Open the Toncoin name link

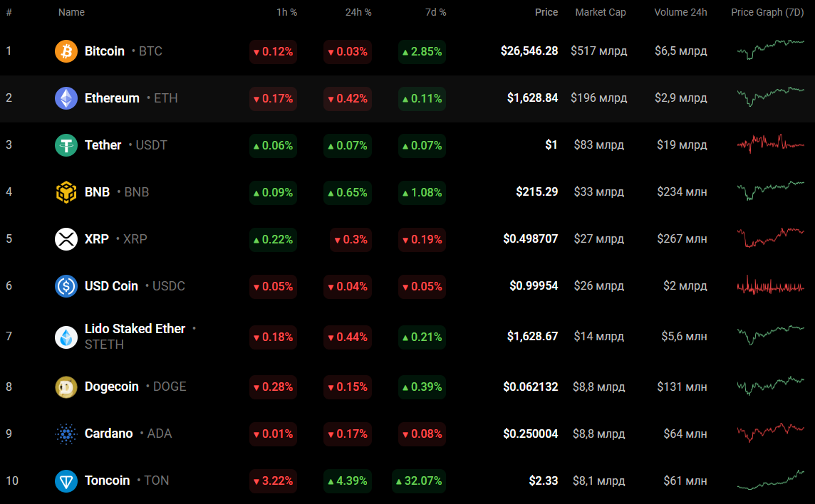click(x=107, y=481)
